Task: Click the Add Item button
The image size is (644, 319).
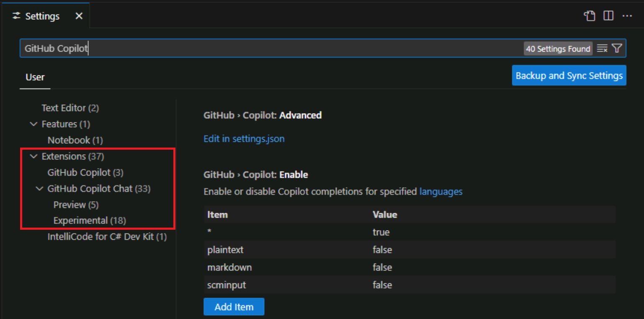Action: click(x=234, y=307)
